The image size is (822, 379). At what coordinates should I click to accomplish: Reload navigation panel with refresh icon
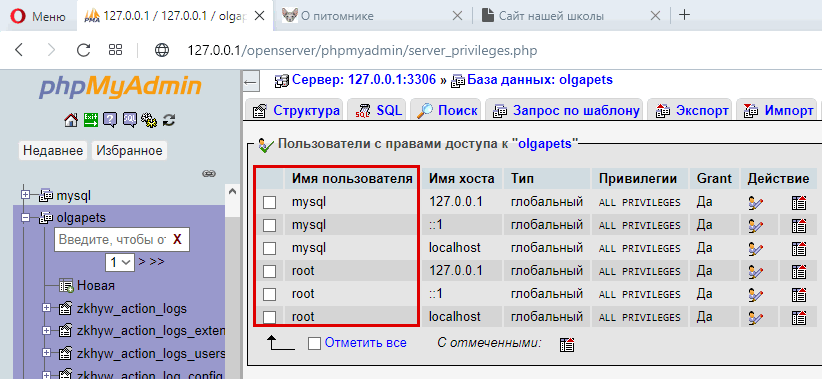(x=169, y=121)
